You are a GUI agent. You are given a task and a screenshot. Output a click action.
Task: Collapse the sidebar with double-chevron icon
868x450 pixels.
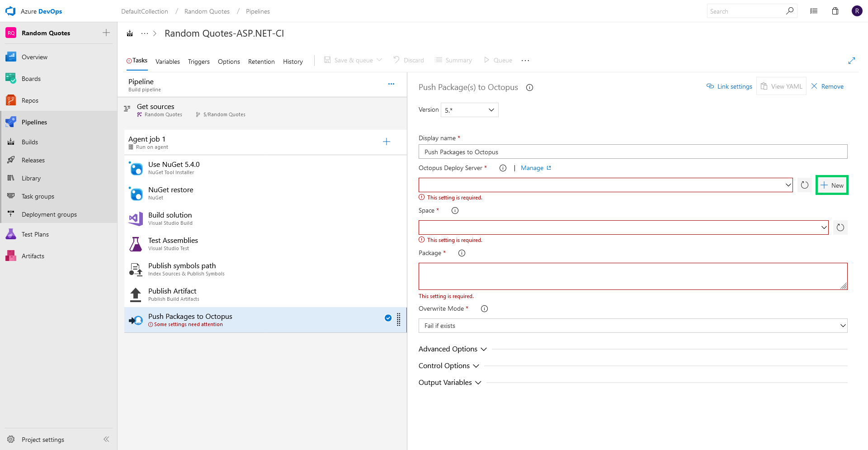coord(106,439)
